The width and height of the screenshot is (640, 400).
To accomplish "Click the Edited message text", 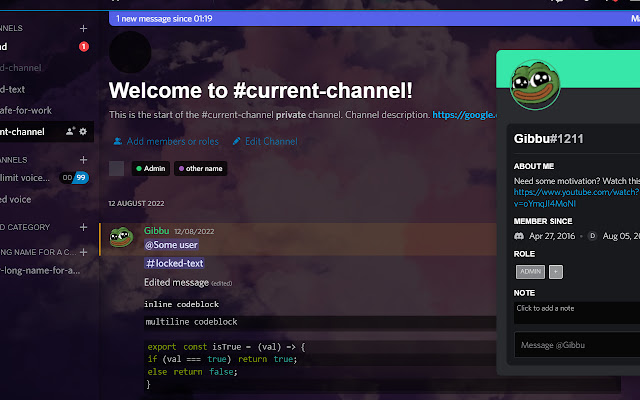I will coord(176,282).
